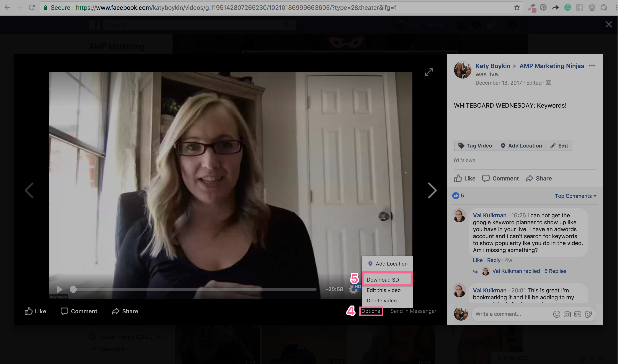Click the emoji icon in comment box
Viewport: 618px width, 364px height.
[x=557, y=314]
